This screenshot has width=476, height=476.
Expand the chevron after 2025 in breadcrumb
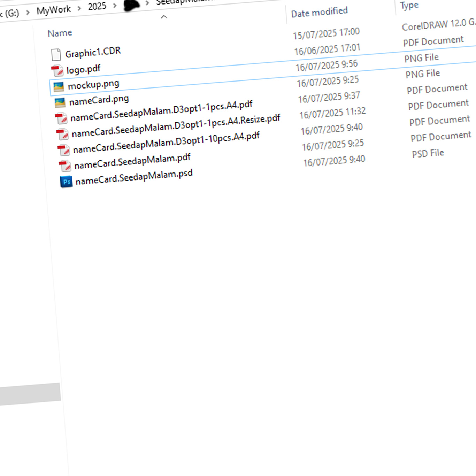pos(115,5)
